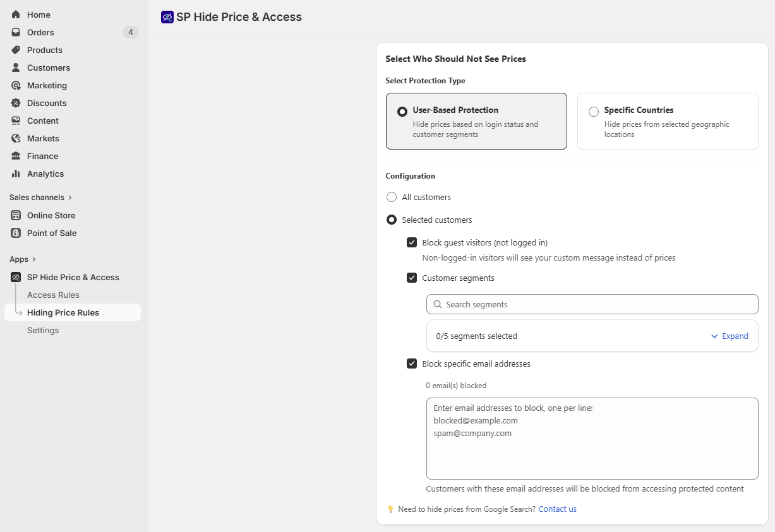
Task: Expand the Apps section chevron
Action: click(34, 259)
